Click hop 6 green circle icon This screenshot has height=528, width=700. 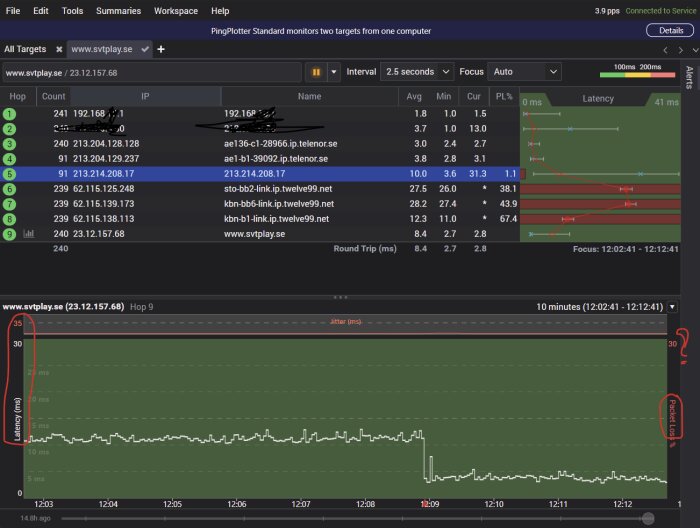tap(9, 189)
